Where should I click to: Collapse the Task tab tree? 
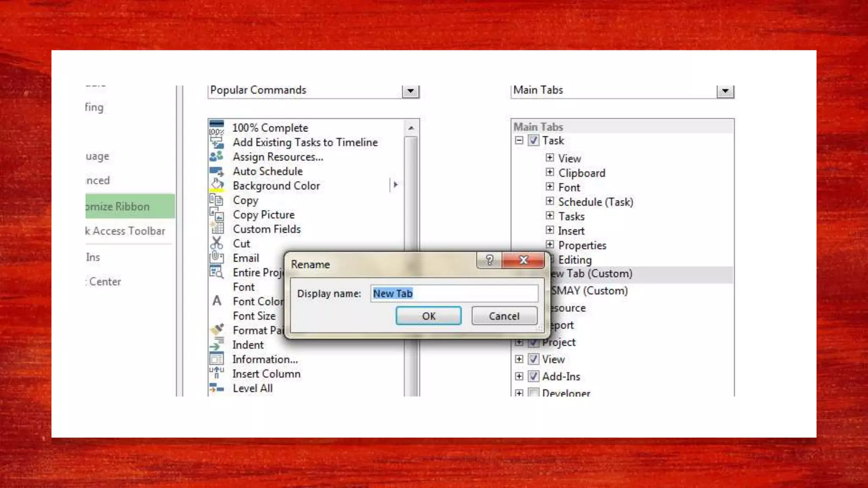pyautogui.click(x=519, y=140)
